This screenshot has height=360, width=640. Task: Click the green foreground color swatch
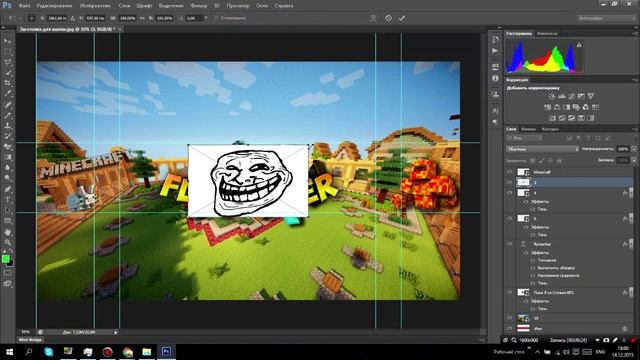point(5,259)
